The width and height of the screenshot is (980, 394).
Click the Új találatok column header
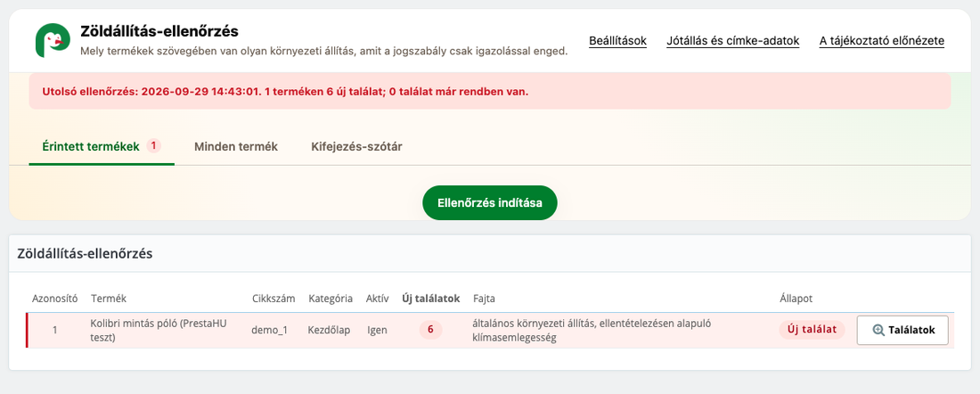430,299
